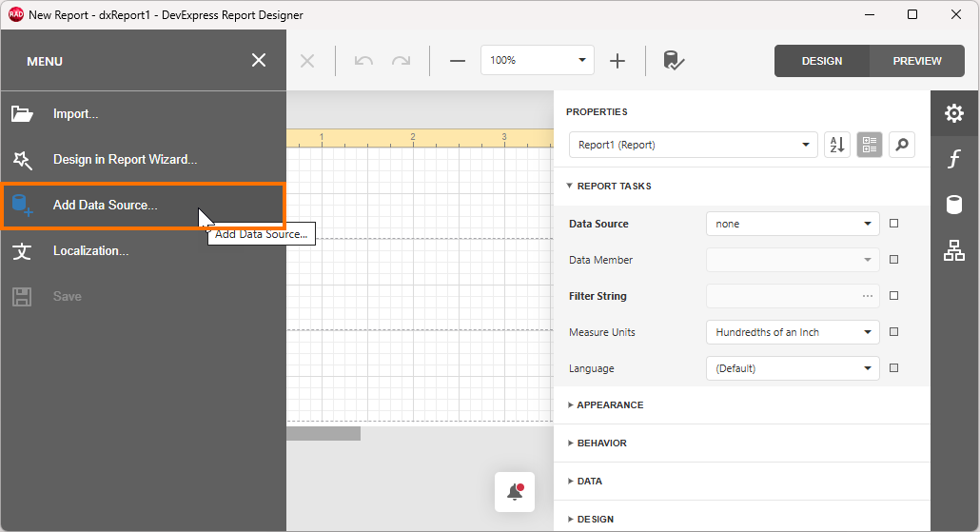Click the Measure Units property marker square
This screenshot has height=532, width=980.
(893, 332)
